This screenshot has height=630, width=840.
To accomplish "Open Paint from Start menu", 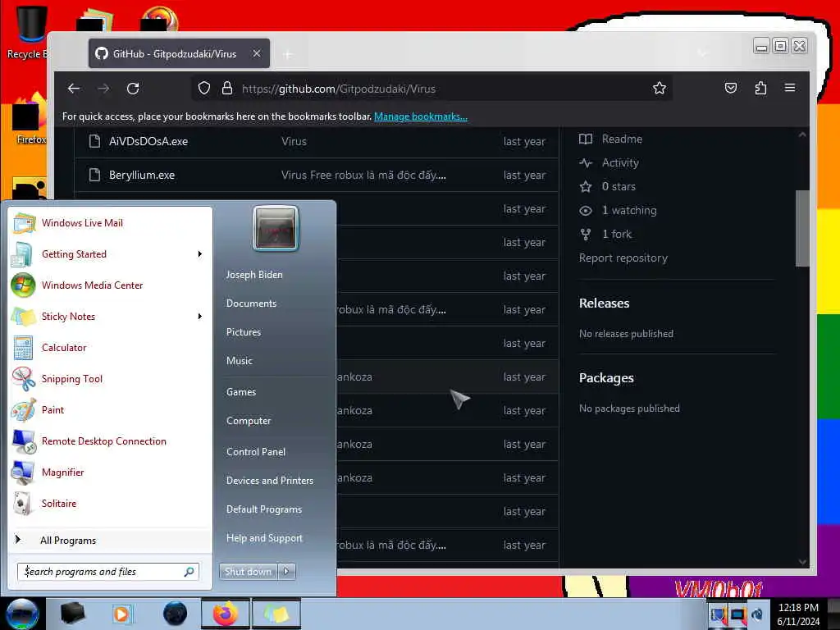I will [x=111, y=410].
